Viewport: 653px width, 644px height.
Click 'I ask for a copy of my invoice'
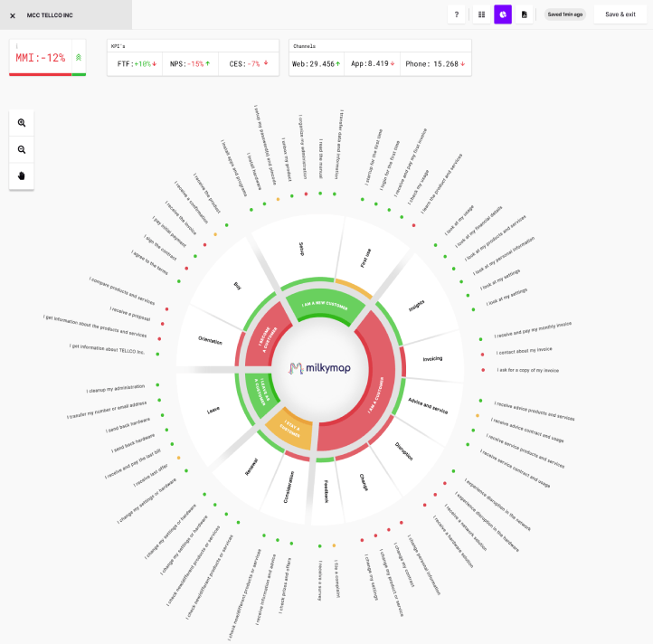pyautogui.click(x=527, y=370)
